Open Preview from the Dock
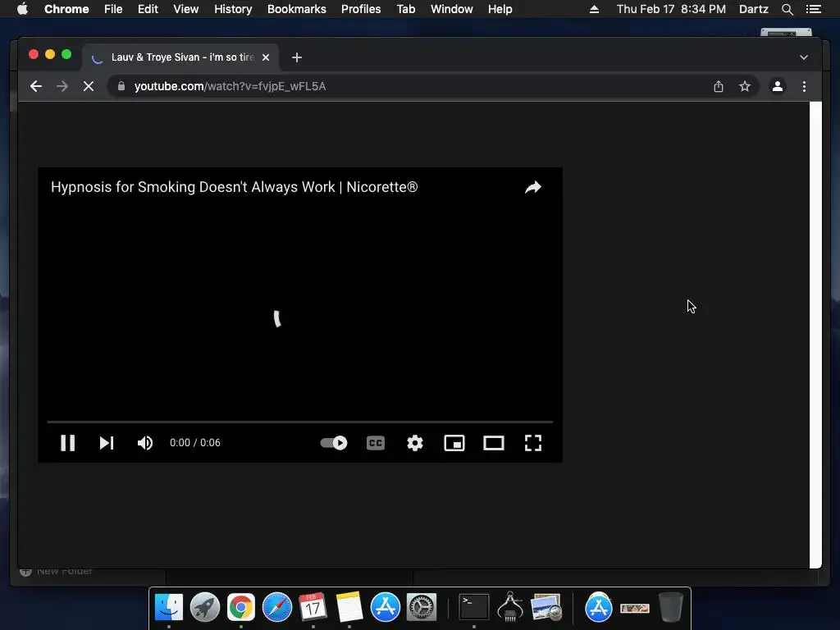 [x=546, y=607]
